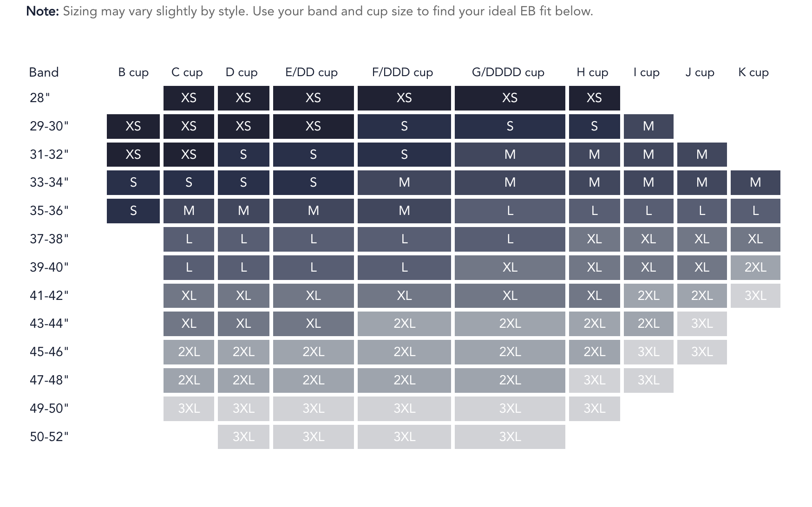This screenshot has height=507, width=812.
Task: Click M cell for 29-30" band I cup
Action: [648, 126]
